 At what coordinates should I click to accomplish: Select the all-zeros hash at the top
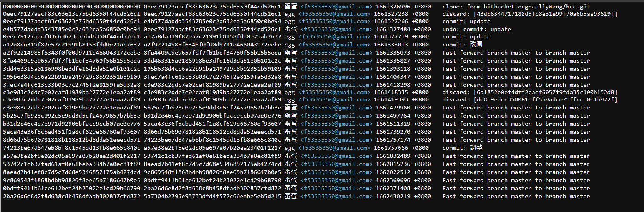pyautogui.click(x=72, y=7)
